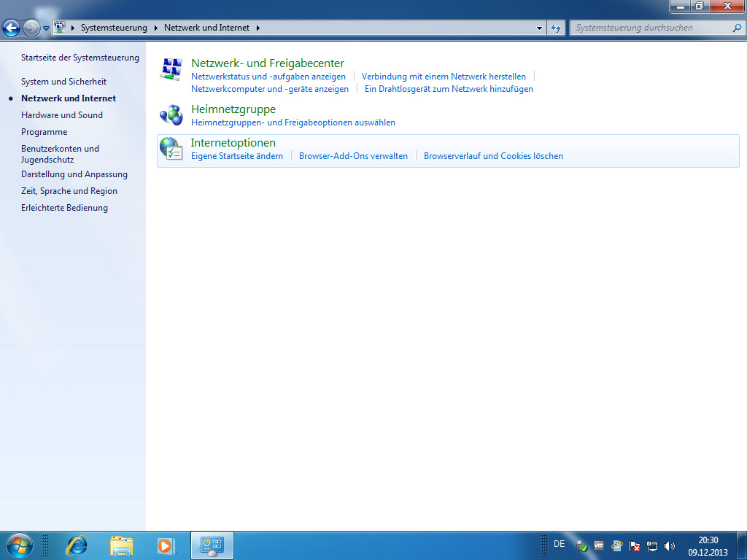Open the Windows Start menu
This screenshot has height=560, width=747.
click(x=20, y=545)
